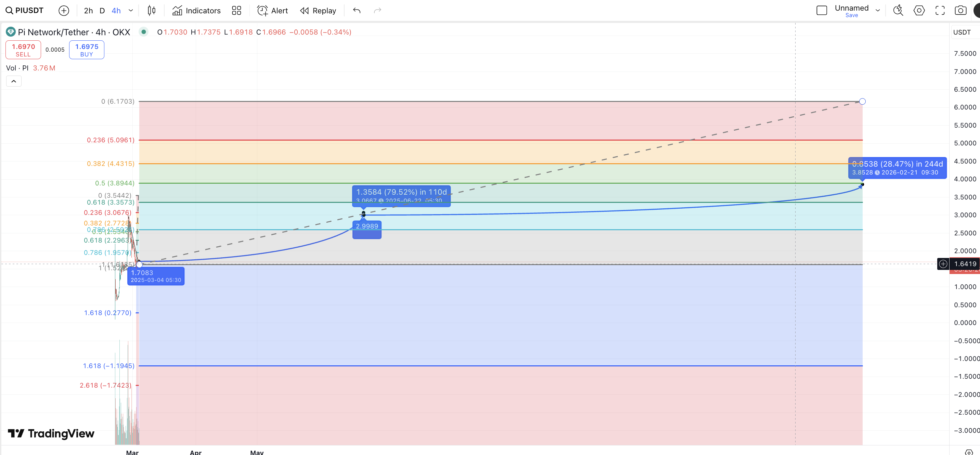Open the Indicators panel
Image resolution: width=980 pixels, height=455 pixels.
(x=196, y=11)
